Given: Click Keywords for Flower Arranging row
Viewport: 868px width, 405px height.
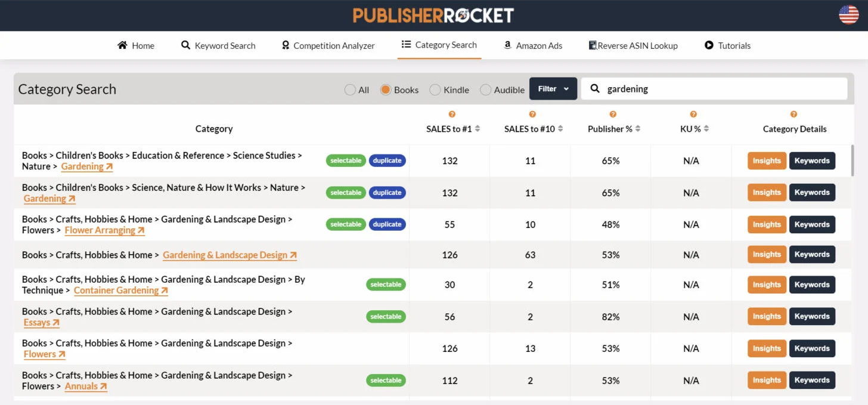Looking at the screenshot, I should coord(812,225).
